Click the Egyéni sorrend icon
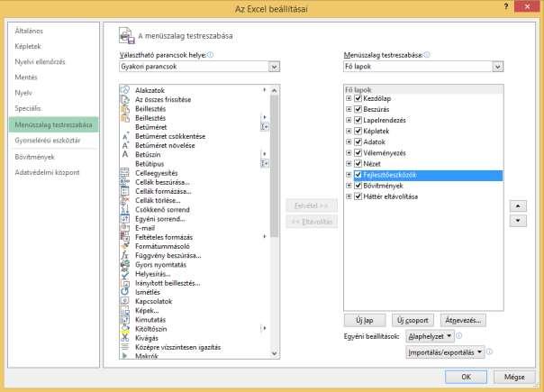The height and width of the screenshot is (392, 544). 124,219
